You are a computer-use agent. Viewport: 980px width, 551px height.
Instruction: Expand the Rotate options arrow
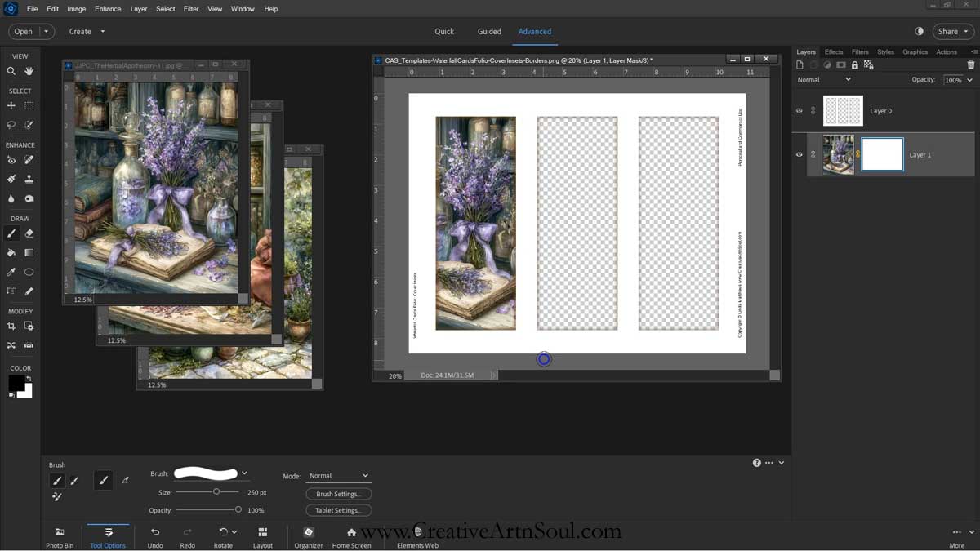(x=234, y=532)
